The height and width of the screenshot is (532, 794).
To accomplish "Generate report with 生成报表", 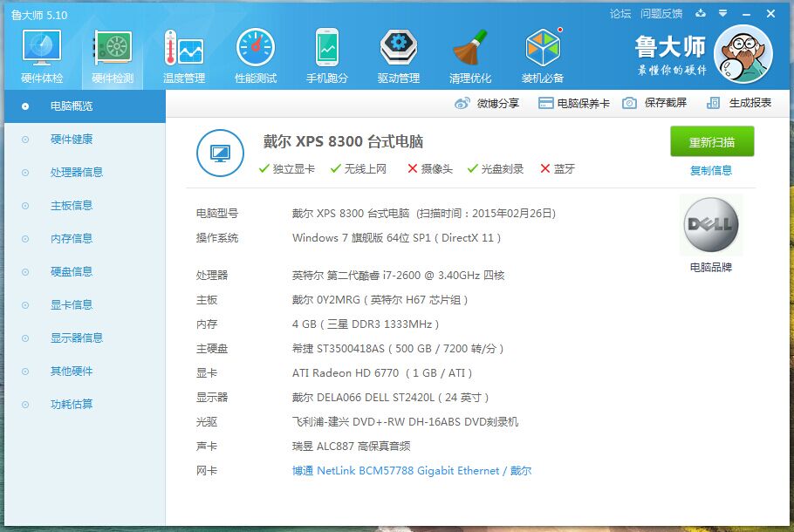I will coord(739,103).
